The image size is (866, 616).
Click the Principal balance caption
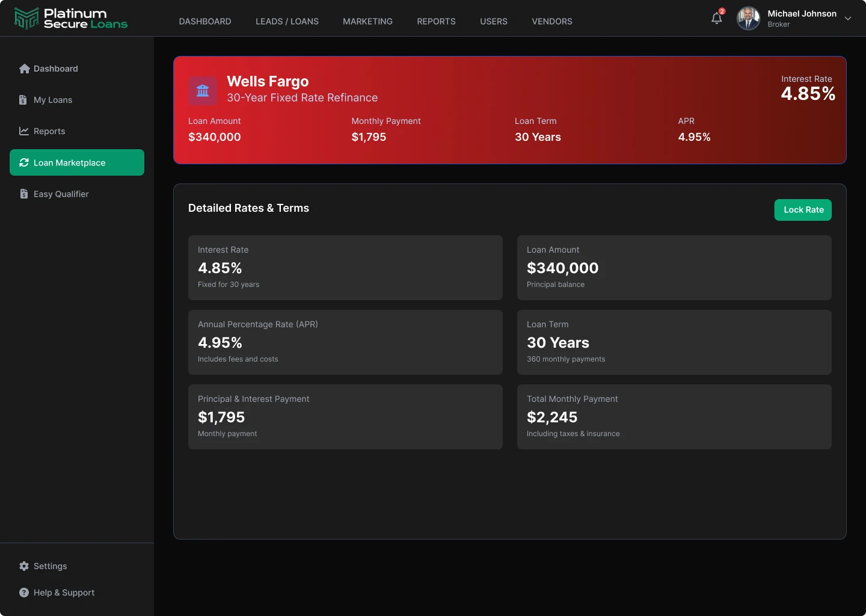[556, 285]
